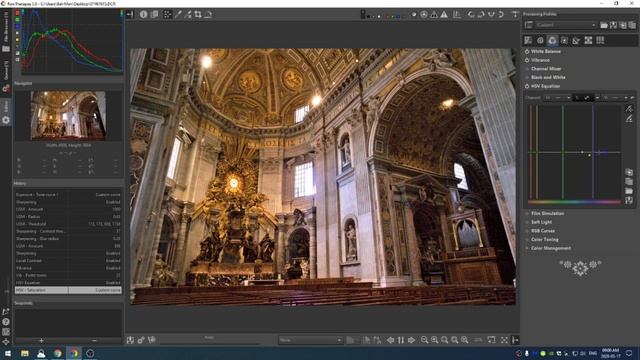The width and height of the screenshot is (640, 360).
Task: Copy processing profile to clipboard icon
Action: (x=623, y=25)
